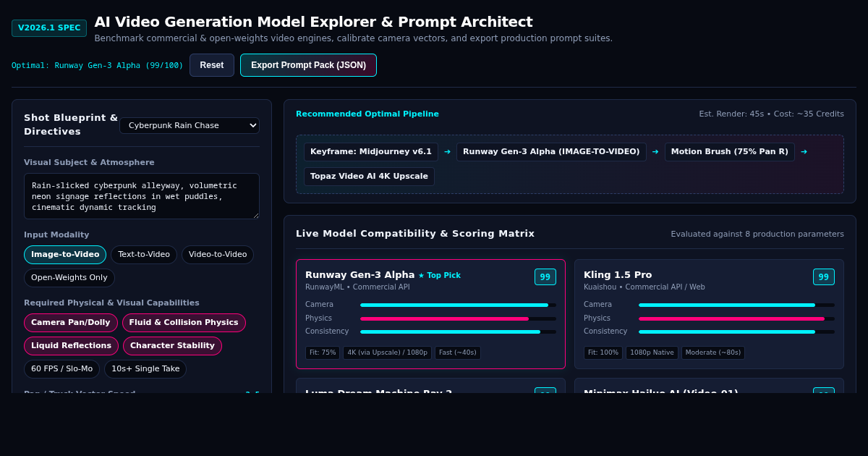Click the Moderate (~80s) tag
The width and height of the screenshot is (868, 456).
point(713,353)
